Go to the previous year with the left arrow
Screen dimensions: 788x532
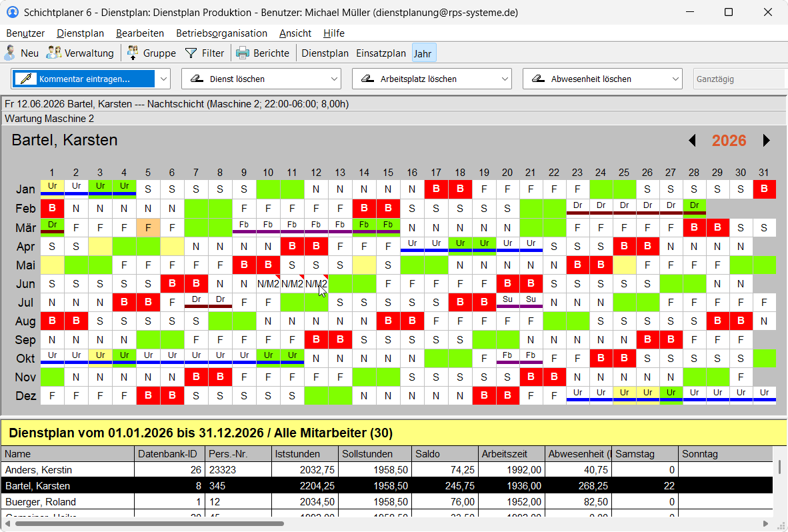(x=693, y=141)
